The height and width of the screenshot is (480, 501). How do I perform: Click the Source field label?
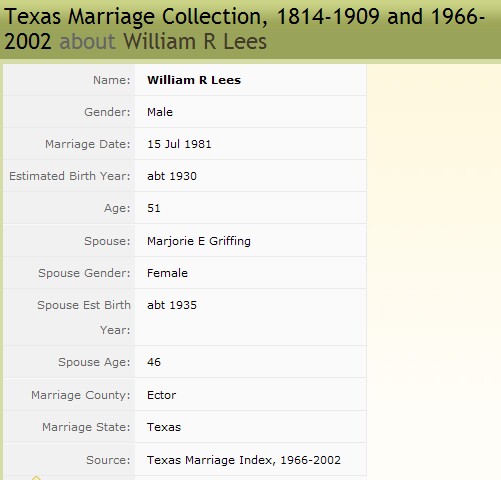[x=108, y=460]
